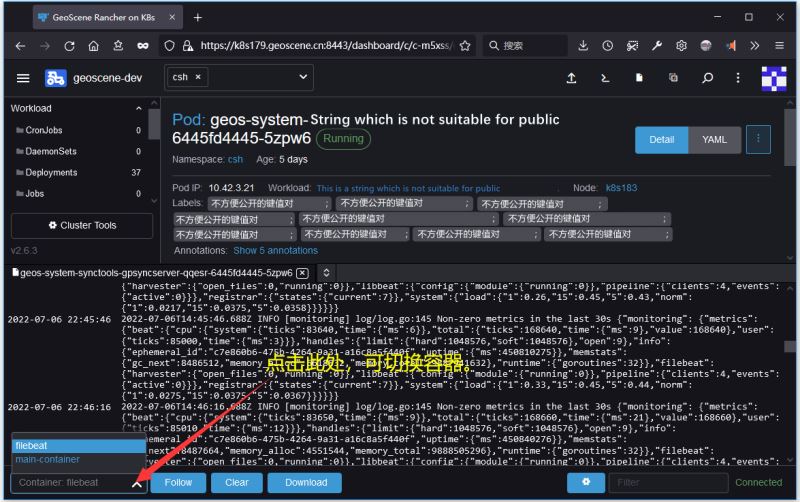This screenshot has width=800, height=502.
Task: Click the csh namespace link
Action: [x=235, y=160]
